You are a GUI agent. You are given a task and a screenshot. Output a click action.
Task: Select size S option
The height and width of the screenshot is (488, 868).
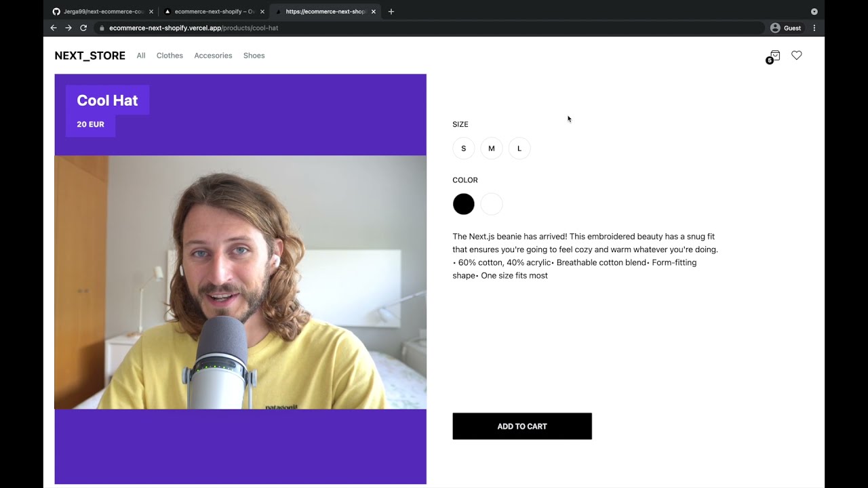[464, 148]
